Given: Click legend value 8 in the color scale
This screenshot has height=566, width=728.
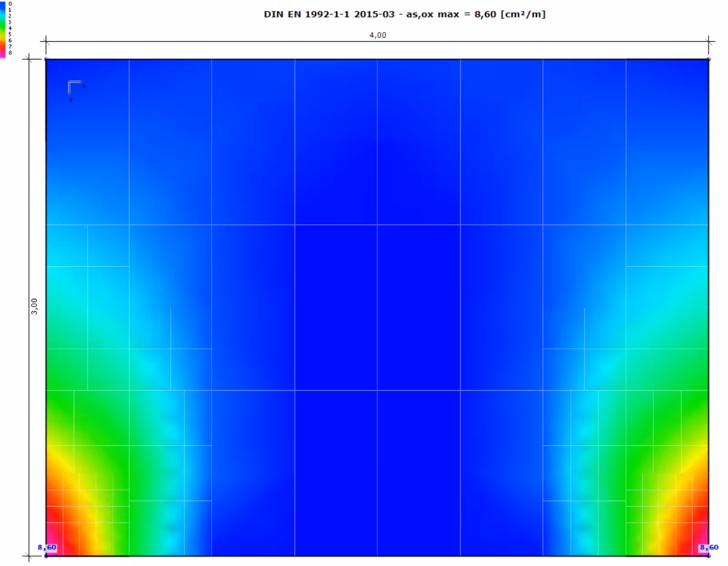Looking at the screenshot, I should coord(10,53).
